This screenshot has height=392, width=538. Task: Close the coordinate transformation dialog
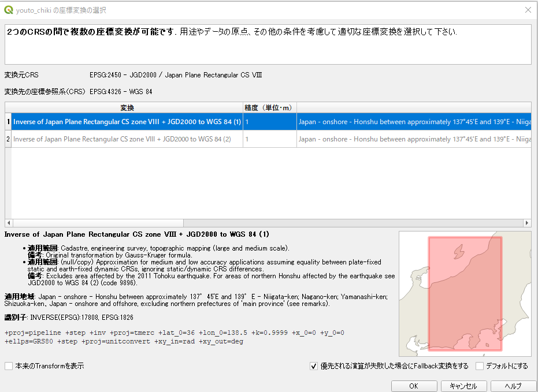[527, 10]
